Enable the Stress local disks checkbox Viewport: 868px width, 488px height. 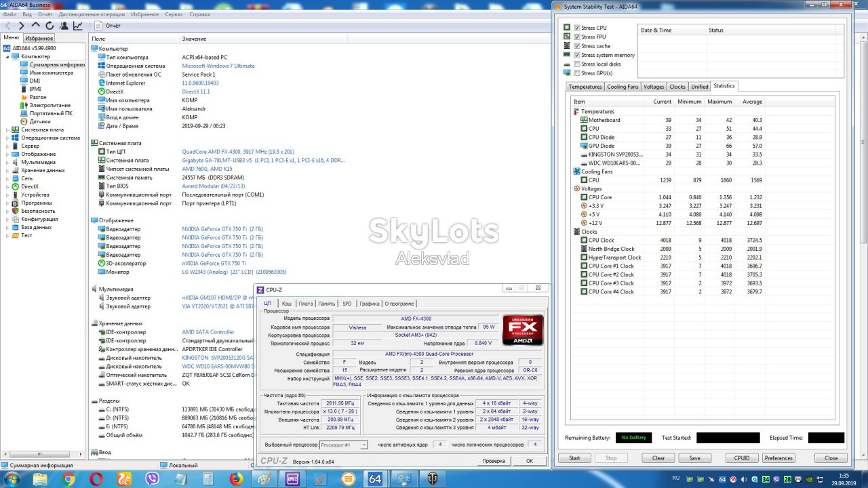point(577,64)
